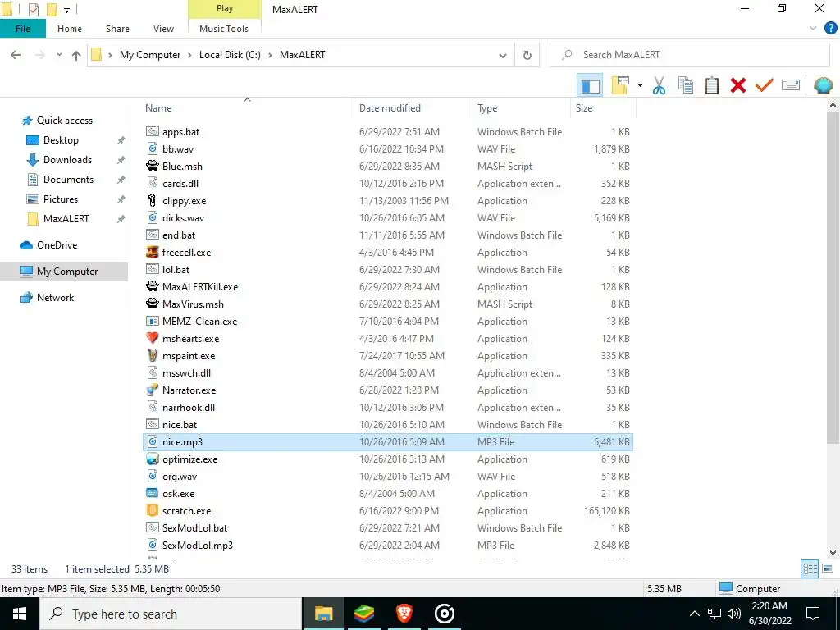
Task: Select the clippy.exe file icon
Action: 152,201
